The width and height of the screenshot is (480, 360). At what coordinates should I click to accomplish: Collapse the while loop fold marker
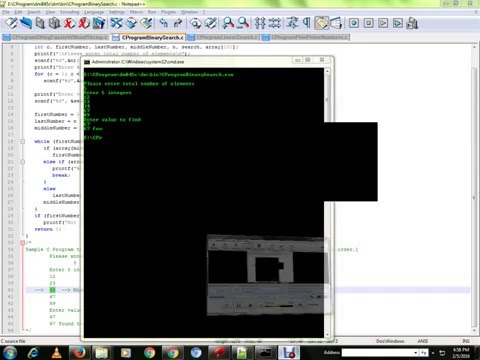click(x=23, y=141)
